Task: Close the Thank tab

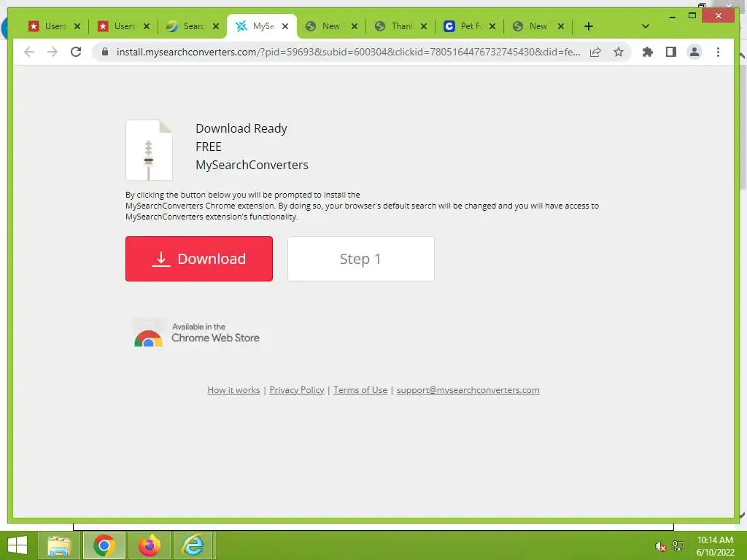Action: [x=424, y=26]
